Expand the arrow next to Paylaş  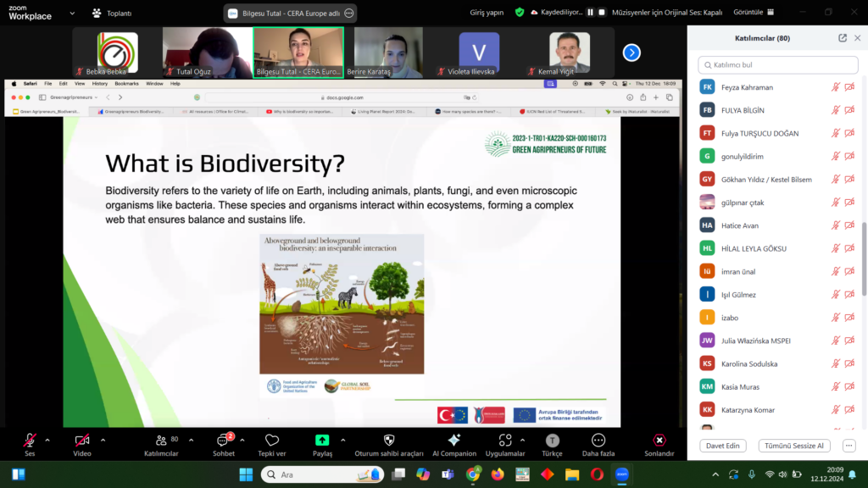(342, 440)
